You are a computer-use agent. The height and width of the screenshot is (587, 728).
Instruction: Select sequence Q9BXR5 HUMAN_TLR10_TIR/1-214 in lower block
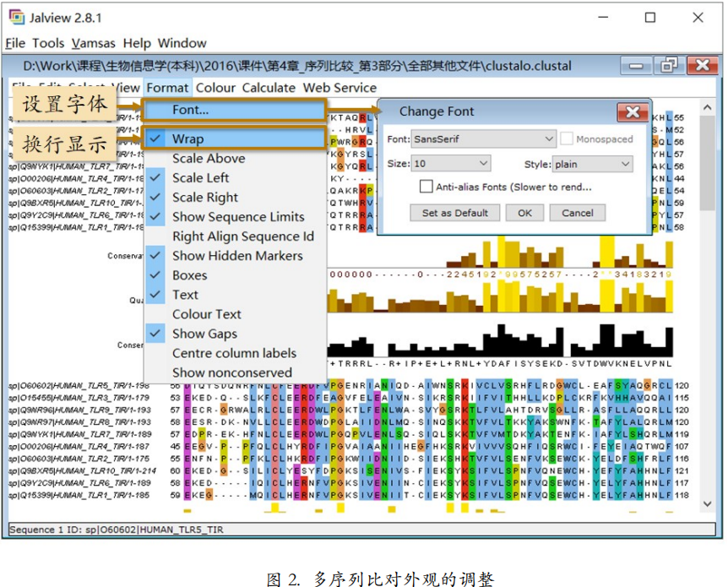(x=82, y=471)
